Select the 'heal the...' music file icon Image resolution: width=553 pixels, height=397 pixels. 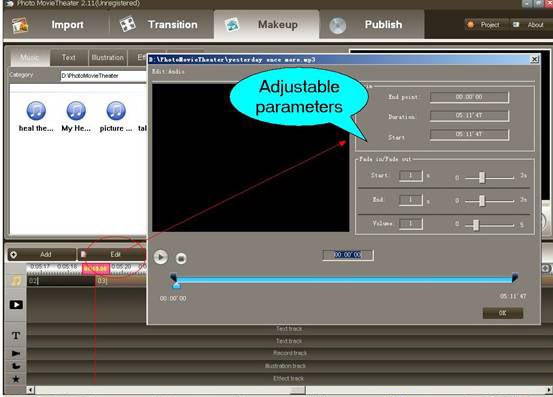pyautogui.click(x=36, y=111)
